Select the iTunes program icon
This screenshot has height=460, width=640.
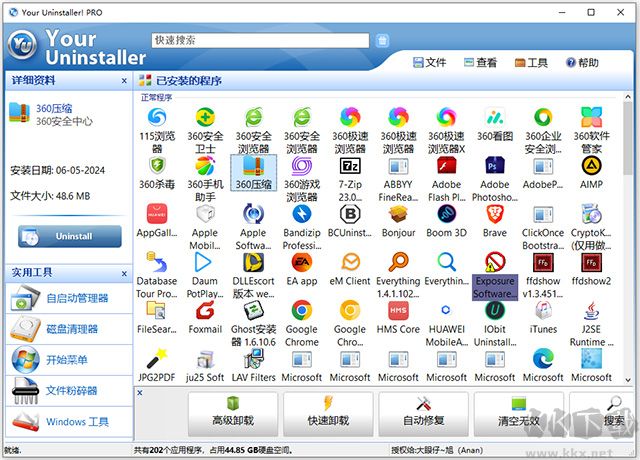tap(543, 310)
